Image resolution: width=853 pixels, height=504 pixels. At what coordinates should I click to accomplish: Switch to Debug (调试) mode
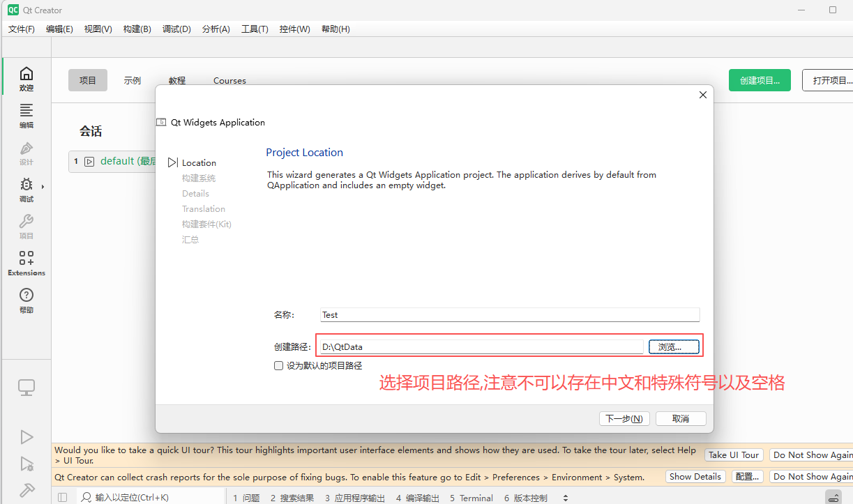(x=26, y=190)
